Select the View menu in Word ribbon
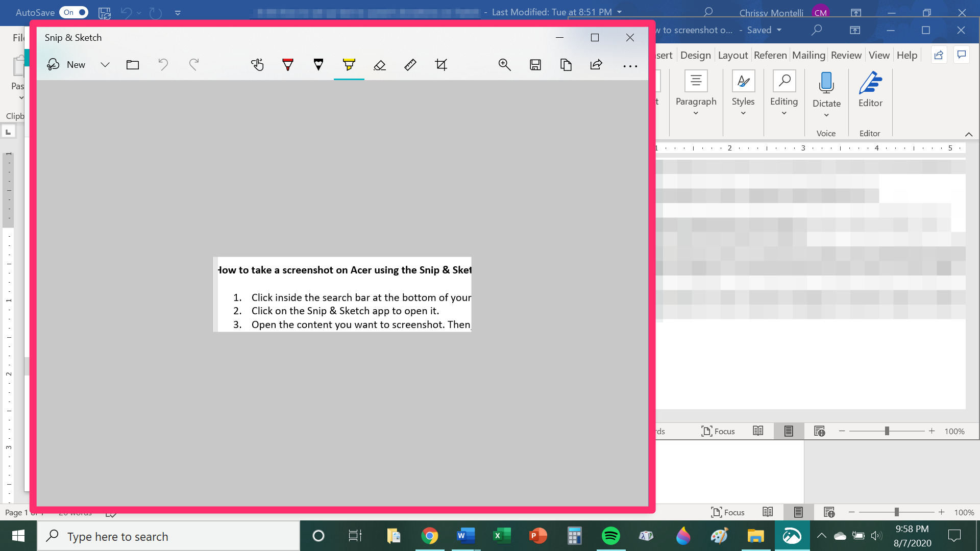This screenshot has width=980, height=551. click(x=879, y=55)
